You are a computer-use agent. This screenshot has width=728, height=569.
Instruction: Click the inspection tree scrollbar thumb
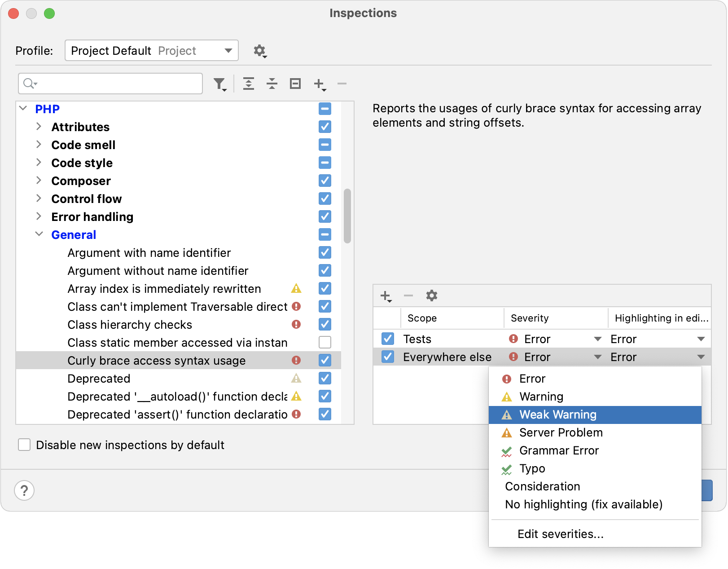(x=347, y=216)
